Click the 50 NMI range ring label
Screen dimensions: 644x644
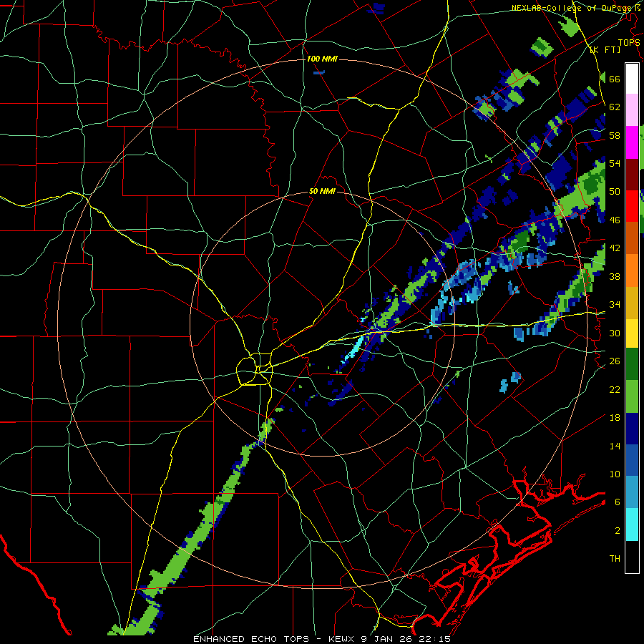coord(322,191)
